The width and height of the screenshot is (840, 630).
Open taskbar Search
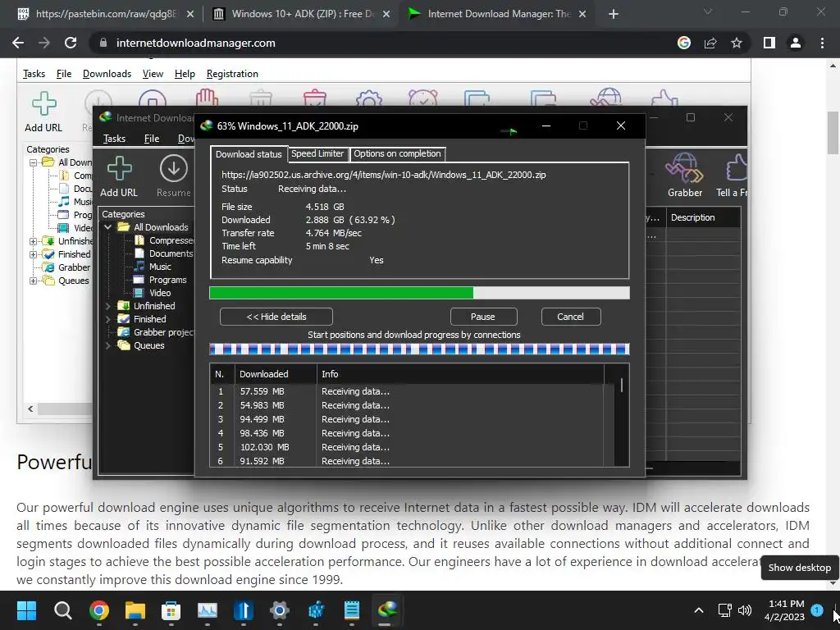click(x=62, y=610)
